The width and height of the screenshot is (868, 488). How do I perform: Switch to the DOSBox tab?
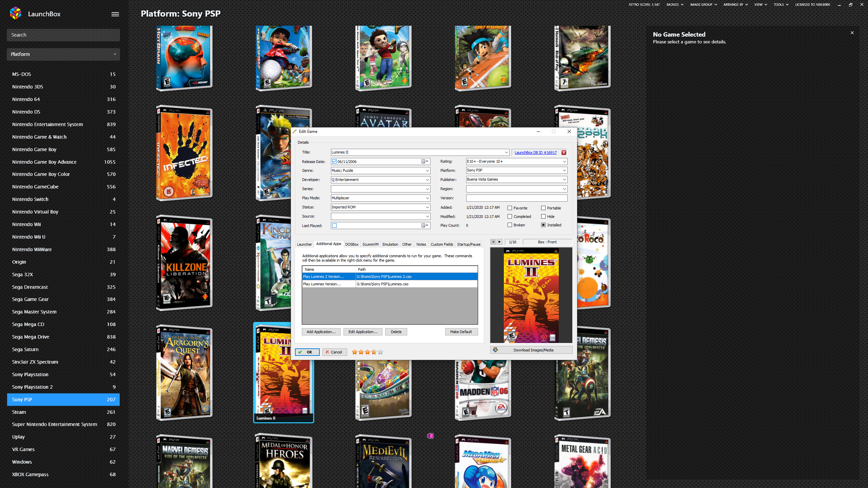pos(352,244)
